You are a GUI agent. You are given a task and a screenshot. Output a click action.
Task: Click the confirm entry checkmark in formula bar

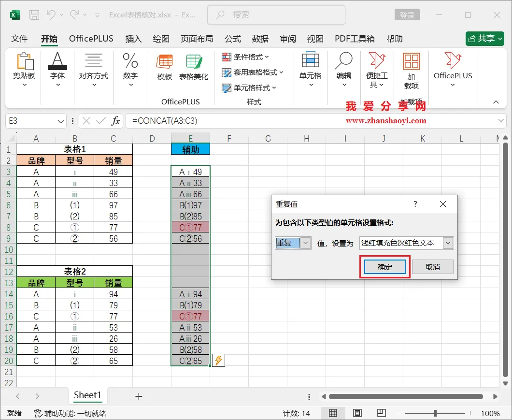(101, 121)
